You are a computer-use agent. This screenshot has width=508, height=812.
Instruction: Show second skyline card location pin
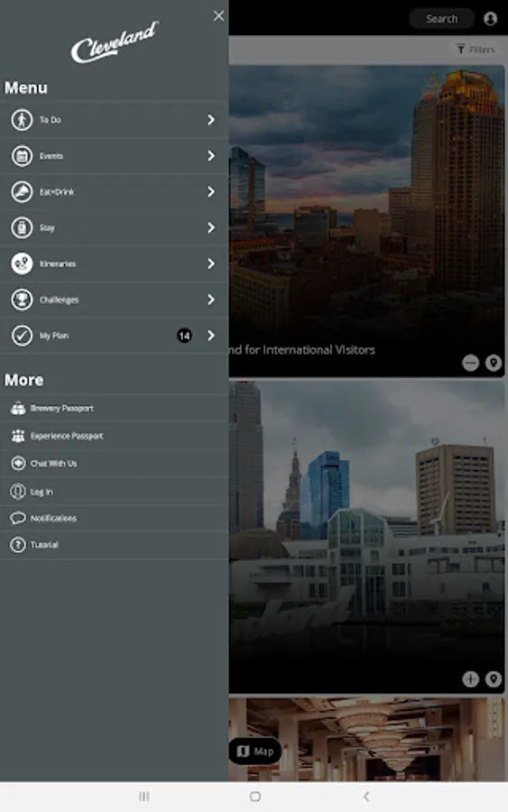point(494,678)
